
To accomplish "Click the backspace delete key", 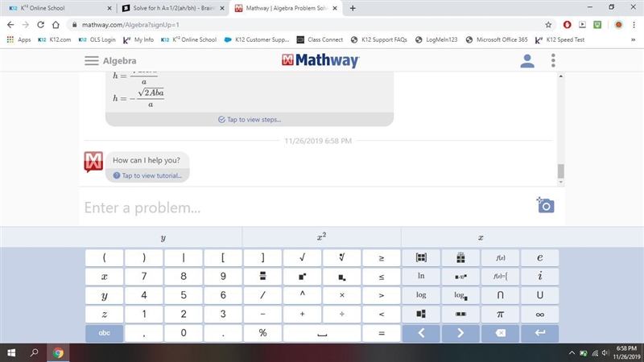I will 500,333.
